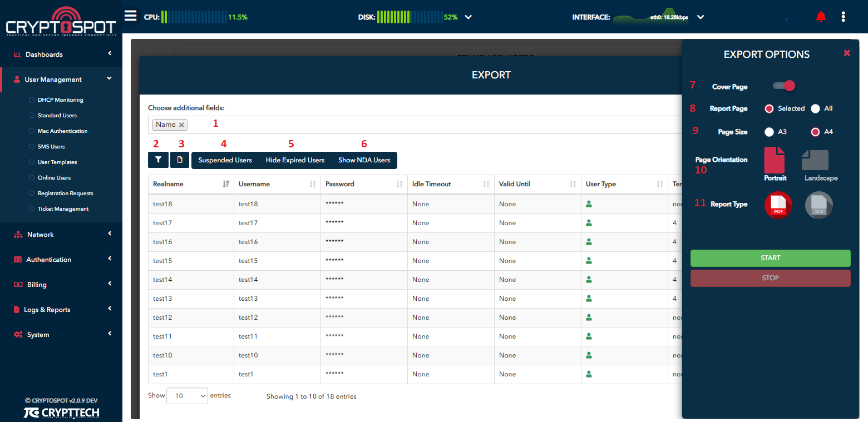Viewport: 868px width, 422px height.
Task: Open the three-dot vertical menu
Action: click(844, 17)
